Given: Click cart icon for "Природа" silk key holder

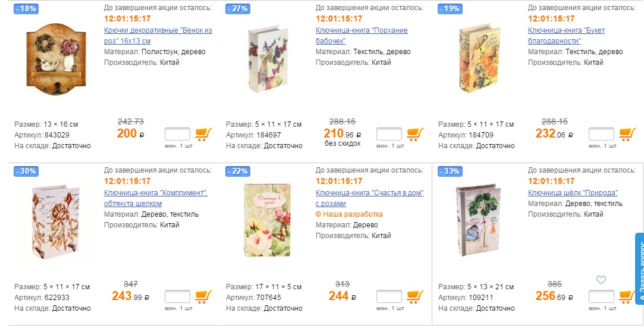Looking at the screenshot, I should (627, 296).
